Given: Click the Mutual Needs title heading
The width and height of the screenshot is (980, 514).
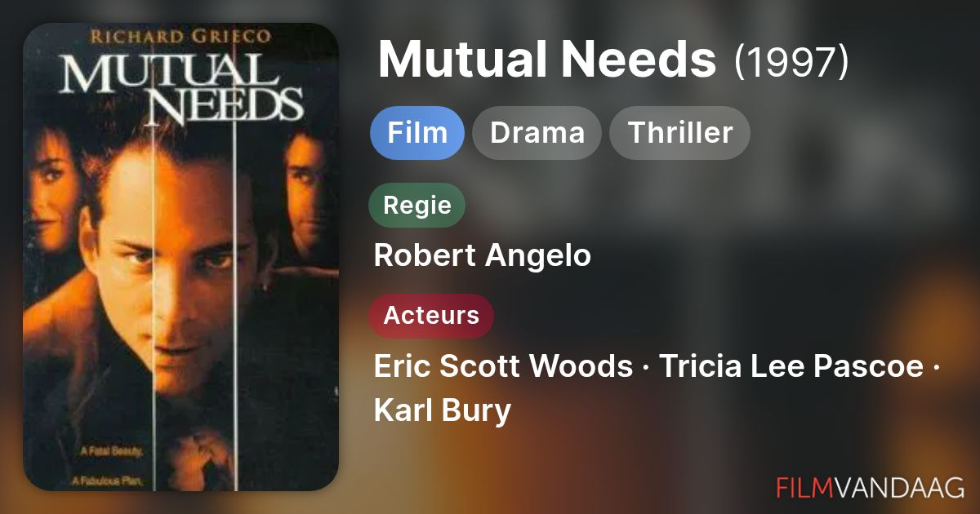Looking at the screenshot, I should click(x=547, y=60).
